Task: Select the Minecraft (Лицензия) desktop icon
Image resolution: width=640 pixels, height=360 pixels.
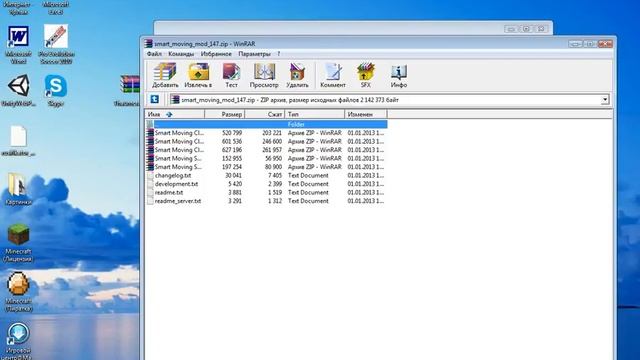Action: coord(18,243)
